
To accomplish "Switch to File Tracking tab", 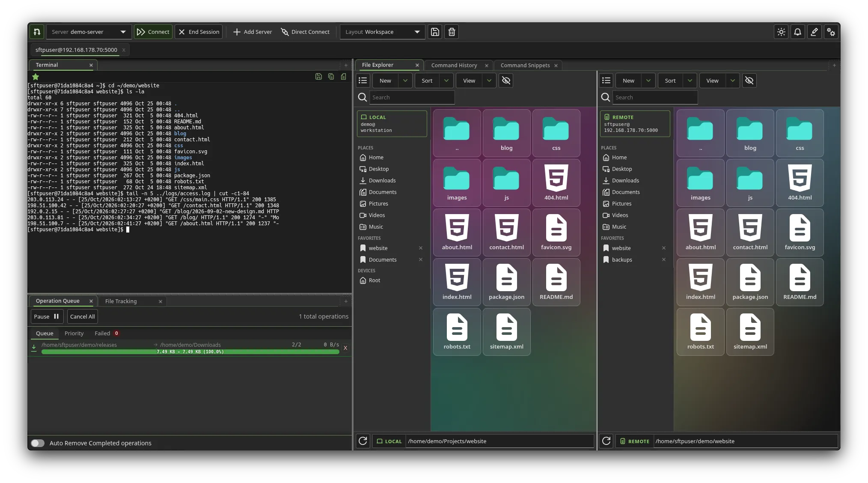I will click(x=121, y=301).
